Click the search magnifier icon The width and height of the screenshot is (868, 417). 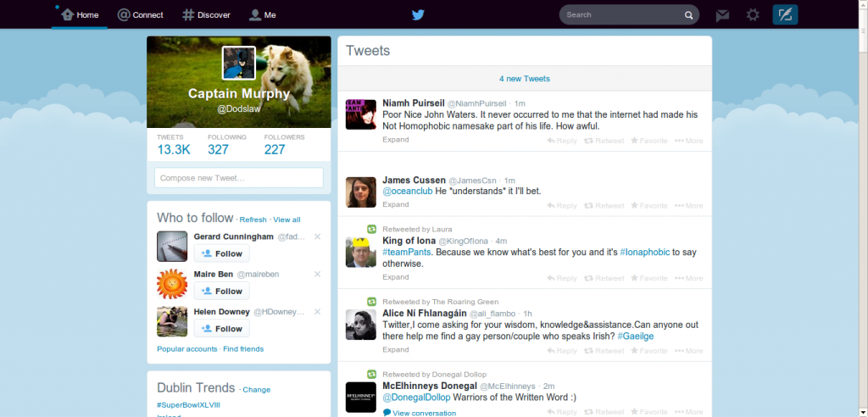point(688,15)
